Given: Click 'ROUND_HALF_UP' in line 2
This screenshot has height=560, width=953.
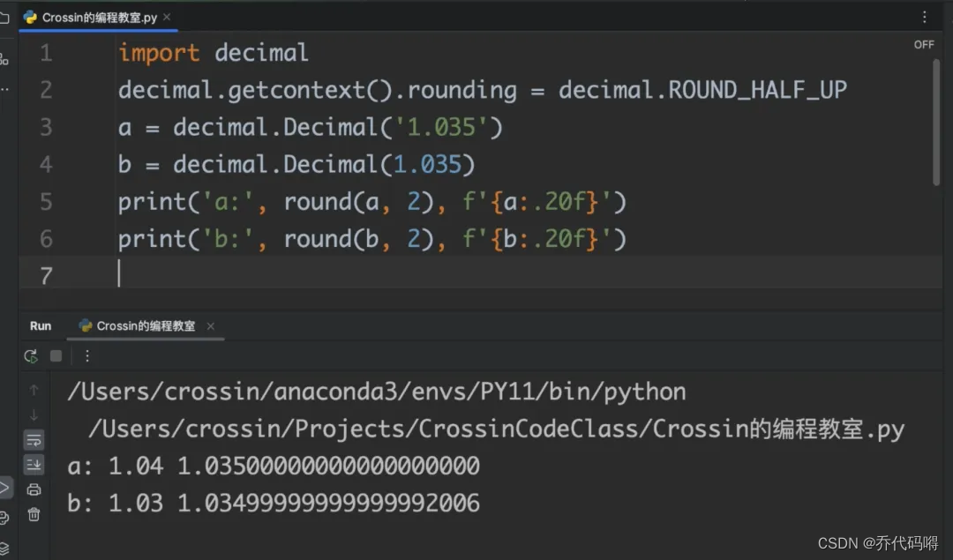Looking at the screenshot, I should pyautogui.click(x=757, y=91).
